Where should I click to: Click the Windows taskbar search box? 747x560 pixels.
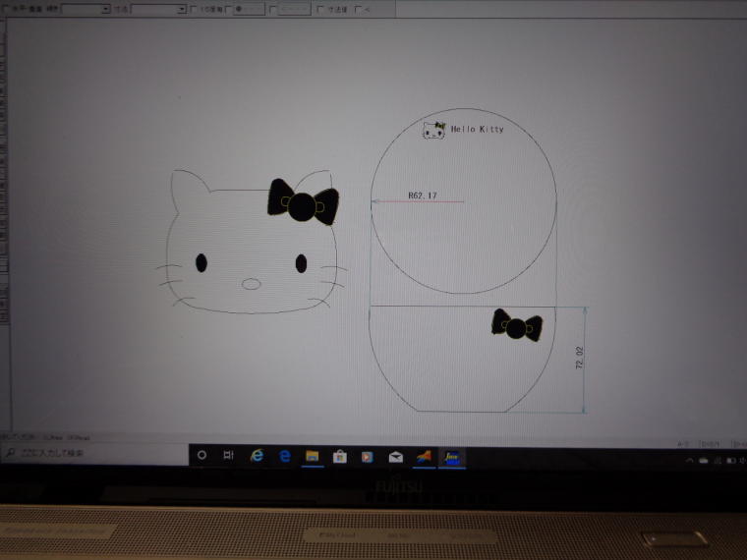(94, 453)
